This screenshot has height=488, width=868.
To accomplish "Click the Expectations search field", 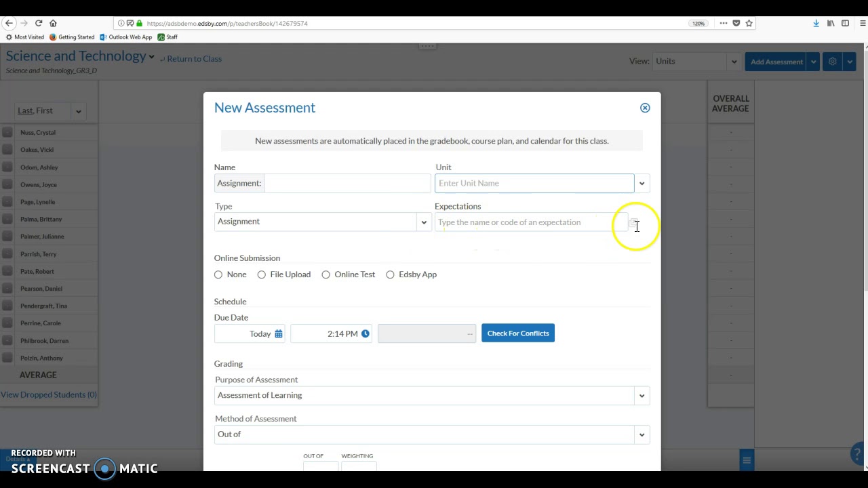I will [531, 222].
